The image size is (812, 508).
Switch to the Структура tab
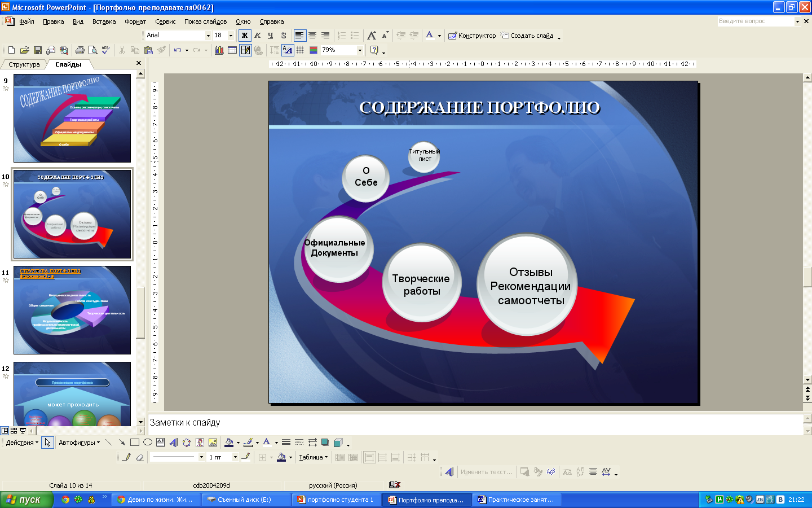point(24,64)
